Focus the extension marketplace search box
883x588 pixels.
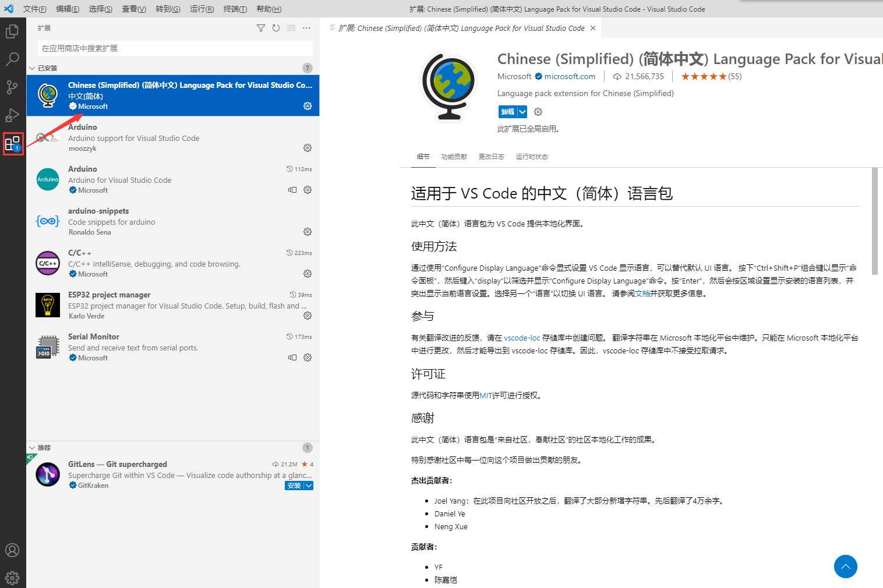(x=175, y=48)
